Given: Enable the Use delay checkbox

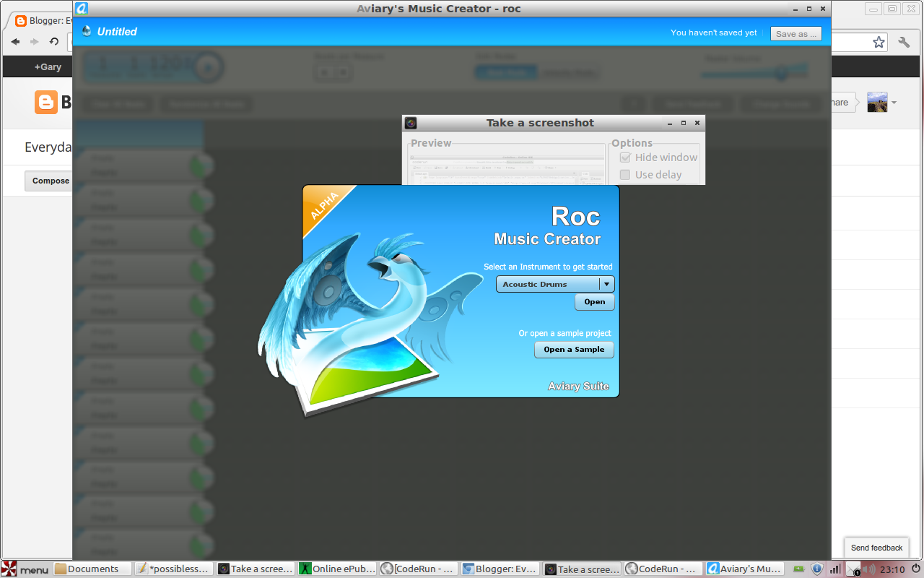Looking at the screenshot, I should click(625, 175).
